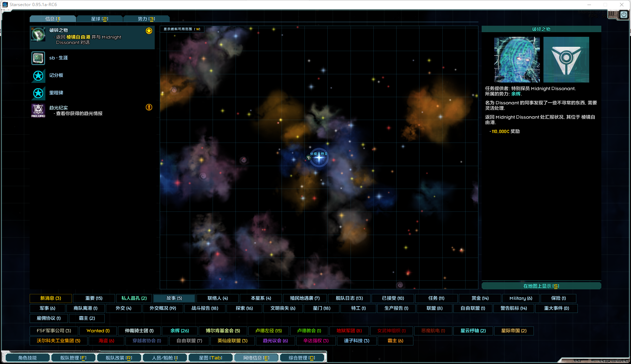Switch to the 星球 tab
631x364 pixels.
pyautogui.click(x=99, y=19)
